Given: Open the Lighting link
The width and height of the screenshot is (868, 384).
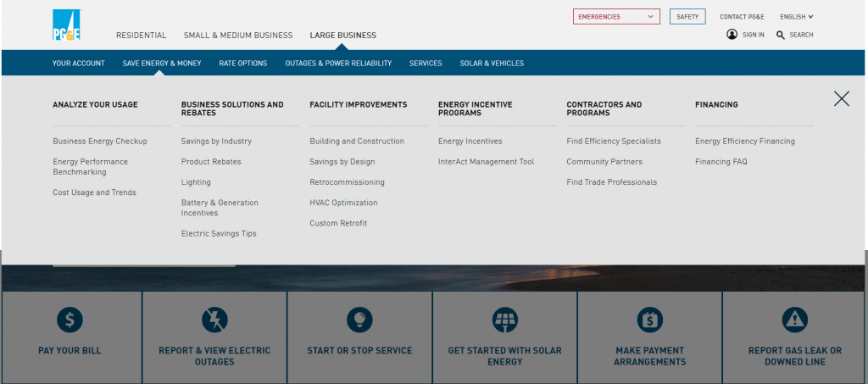Looking at the screenshot, I should 196,182.
